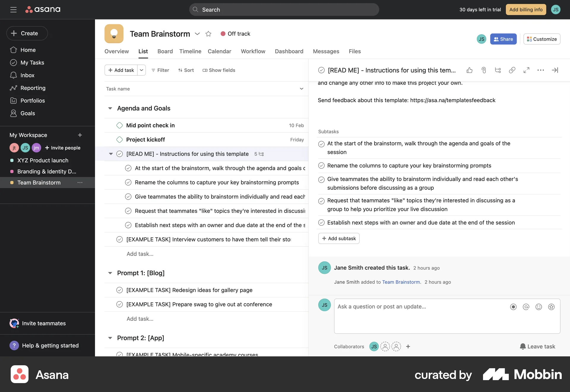Click the Share button
570x392 pixels.
503,39
